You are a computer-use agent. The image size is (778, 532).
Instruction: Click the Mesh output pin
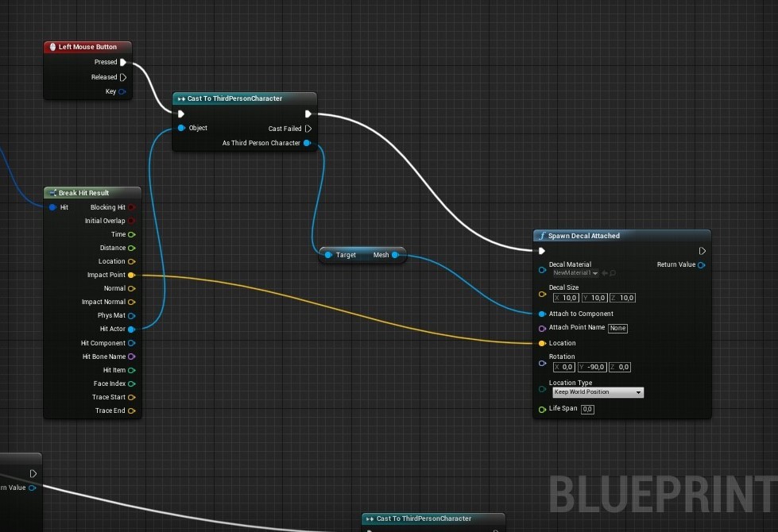396,255
